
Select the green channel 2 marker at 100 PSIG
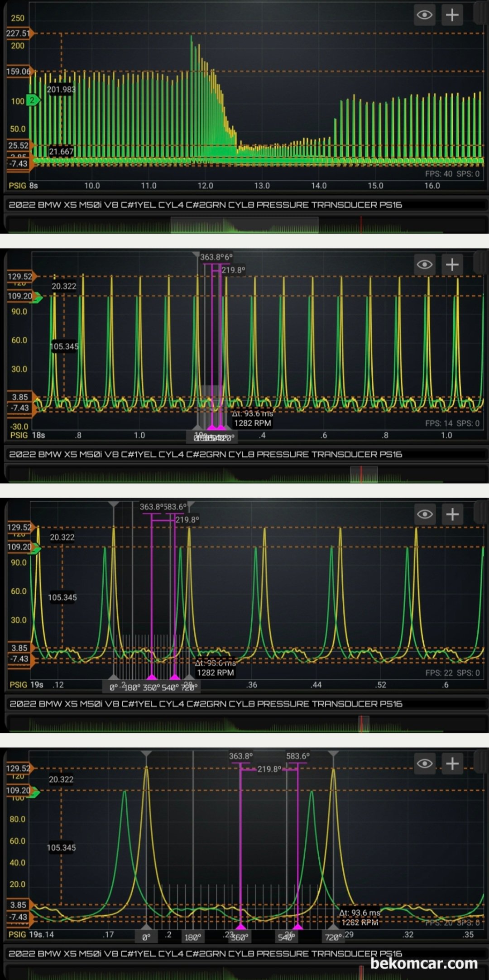[33, 100]
